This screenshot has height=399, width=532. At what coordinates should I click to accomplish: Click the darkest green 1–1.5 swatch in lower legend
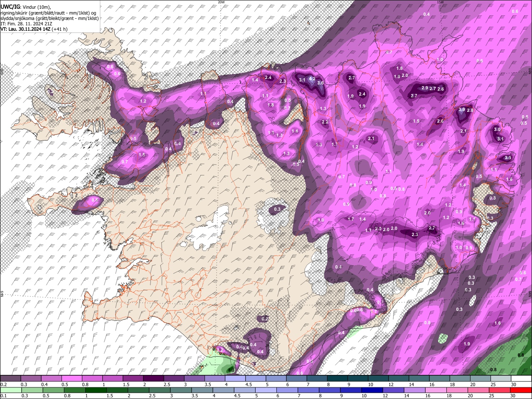pyautogui.click(x=96, y=390)
